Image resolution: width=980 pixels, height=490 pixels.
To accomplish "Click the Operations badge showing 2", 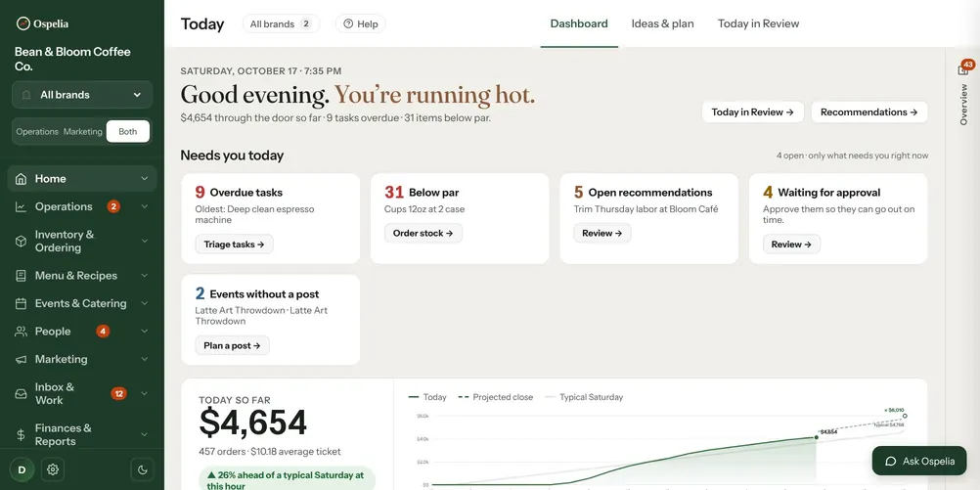I will click(x=113, y=206).
